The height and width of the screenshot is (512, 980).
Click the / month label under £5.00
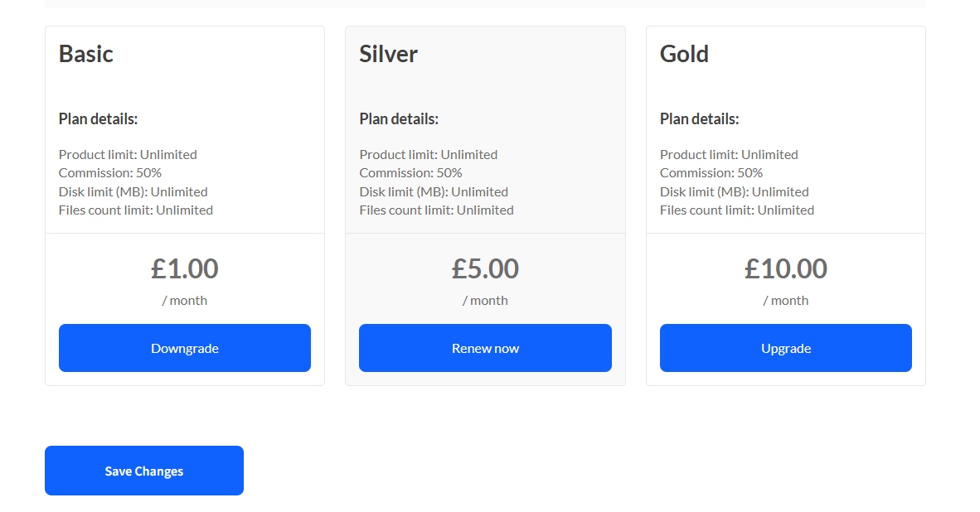coord(485,301)
